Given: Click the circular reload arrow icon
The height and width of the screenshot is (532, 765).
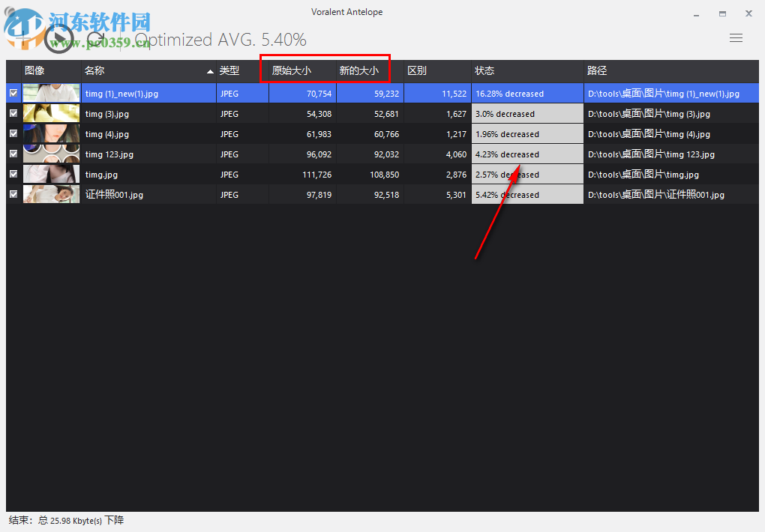Looking at the screenshot, I should click(96, 39).
